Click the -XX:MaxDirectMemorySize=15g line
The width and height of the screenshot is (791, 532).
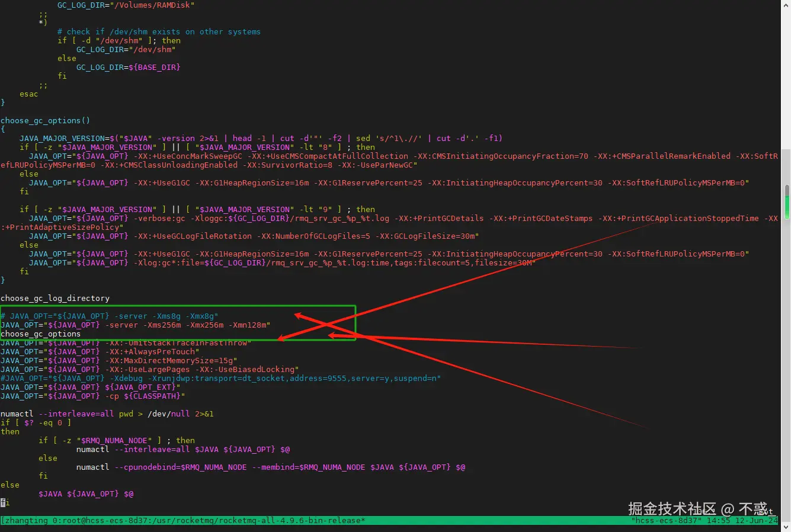[x=119, y=360]
